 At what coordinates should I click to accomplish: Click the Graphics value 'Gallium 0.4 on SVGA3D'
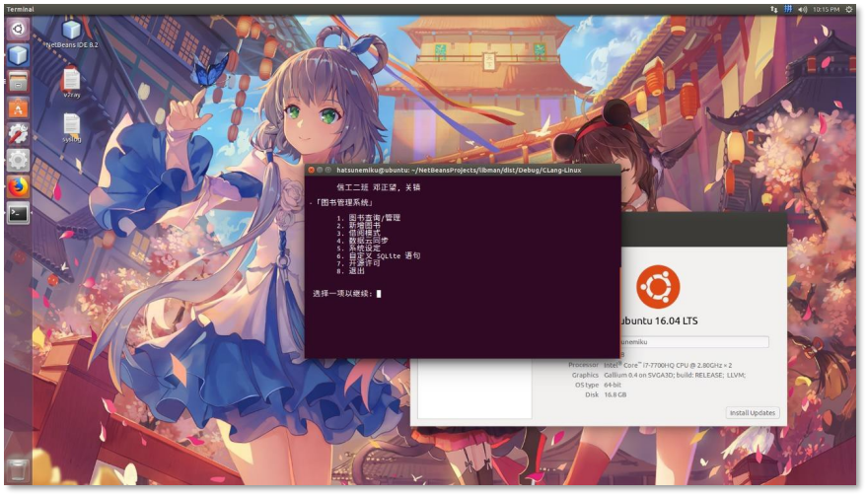tap(675, 376)
